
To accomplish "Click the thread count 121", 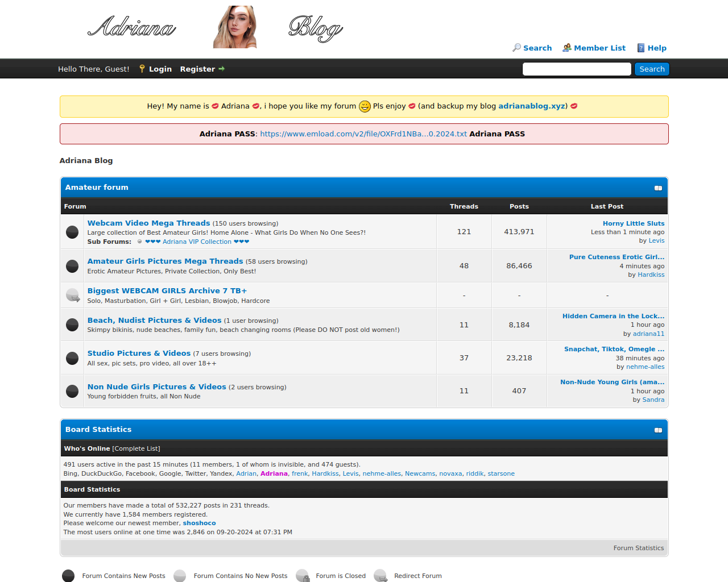I will click(x=464, y=232).
